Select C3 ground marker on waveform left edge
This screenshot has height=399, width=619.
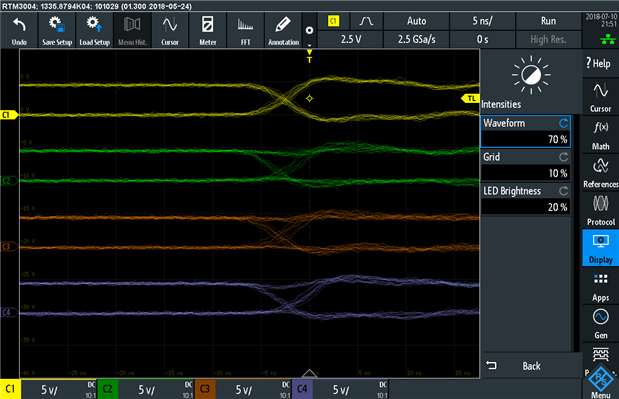click(x=9, y=247)
